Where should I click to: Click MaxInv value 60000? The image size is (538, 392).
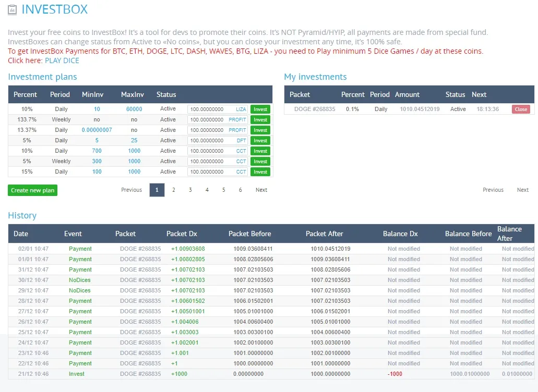coord(134,109)
